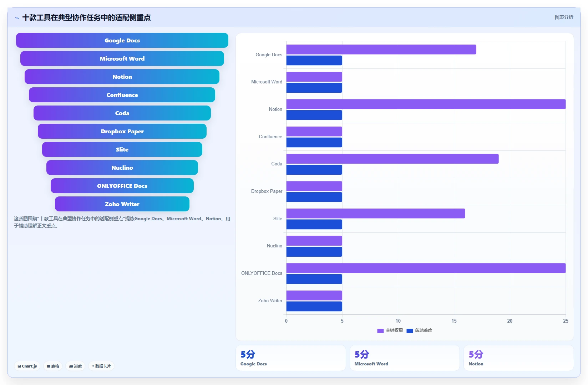Image resolution: width=588 pixels, height=385 pixels.
Task: Select the Dropbox Paper funnel bar
Action: click(122, 131)
